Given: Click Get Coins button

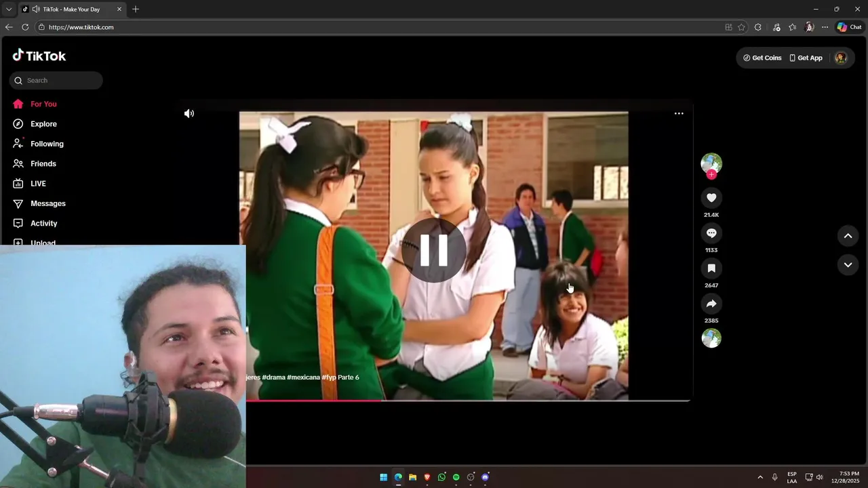Looking at the screenshot, I should (x=762, y=58).
